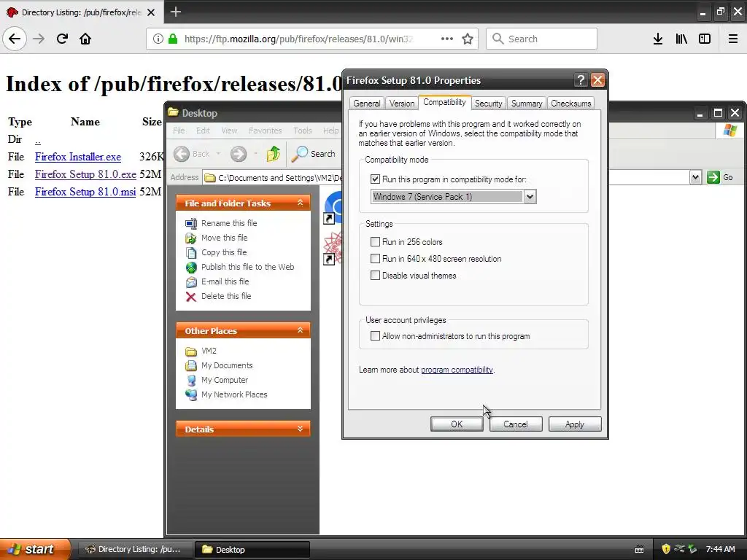Click OK in the Properties dialog
The height and width of the screenshot is (560, 747).
[457, 424]
